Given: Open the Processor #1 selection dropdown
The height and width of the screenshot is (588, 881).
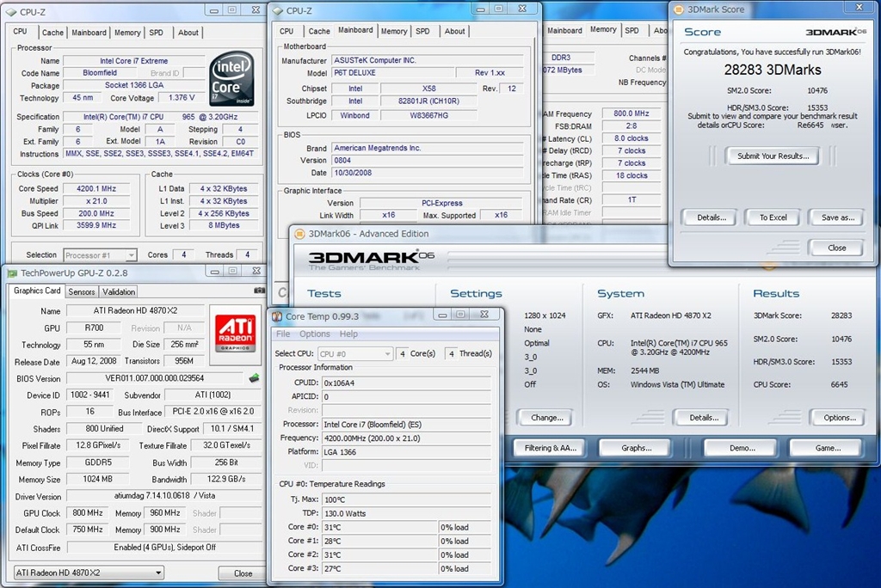Looking at the screenshot, I should pyautogui.click(x=100, y=255).
